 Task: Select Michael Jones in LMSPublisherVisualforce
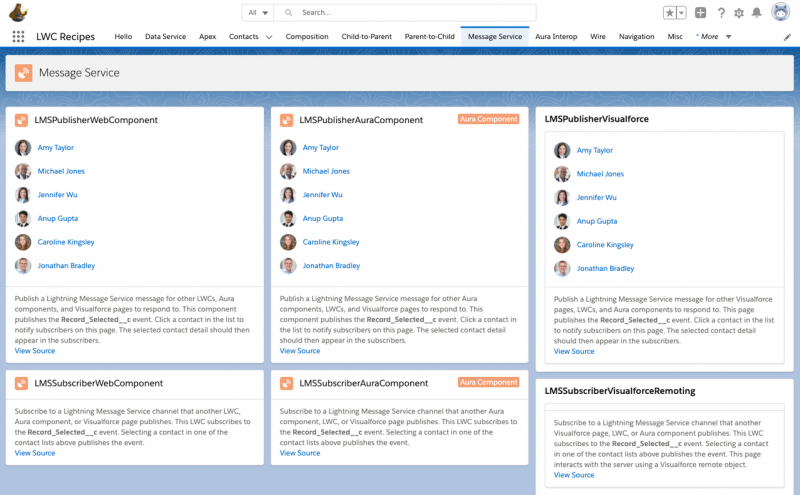coord(601,174)
